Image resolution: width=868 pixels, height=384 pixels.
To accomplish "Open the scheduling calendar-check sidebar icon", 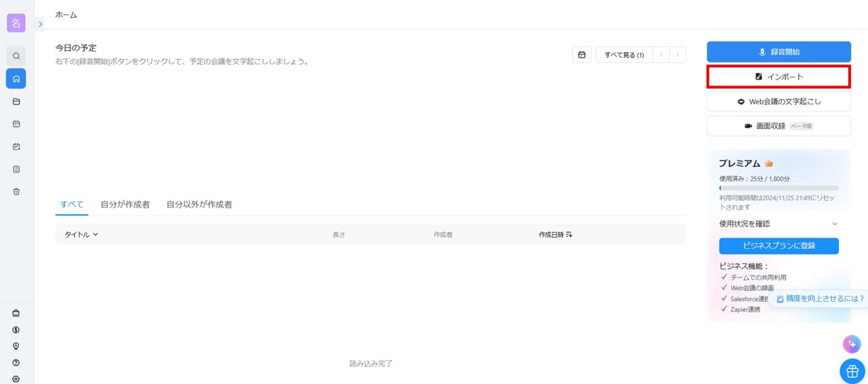I will 16,147.
